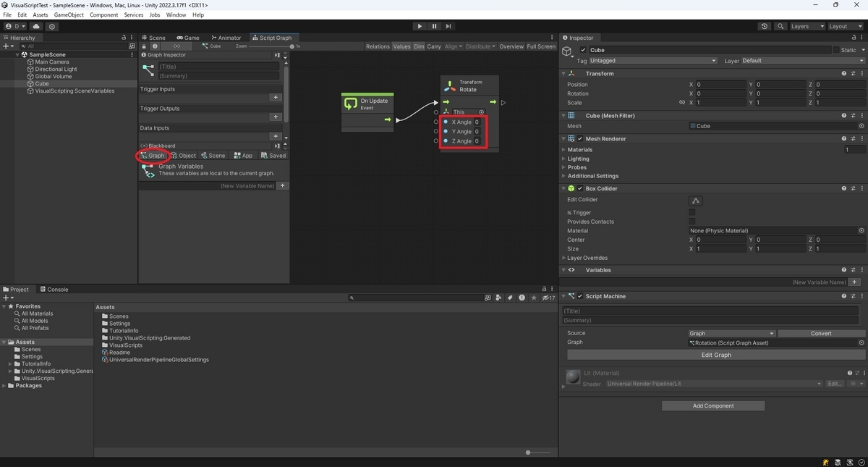Click the Play button in the toolbar
Screen dimensions: 868x467
click(x=420, y=26)
